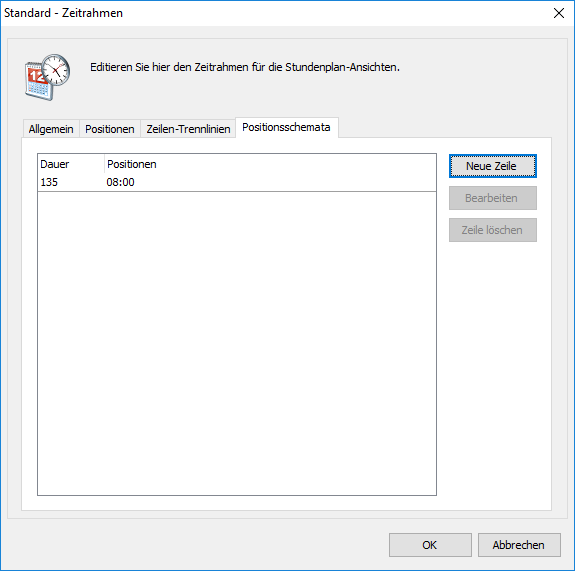This screenshot has height=571, width=575.
Task: Click the description text about Stundenplan-Ansichten
Action: 245,67
